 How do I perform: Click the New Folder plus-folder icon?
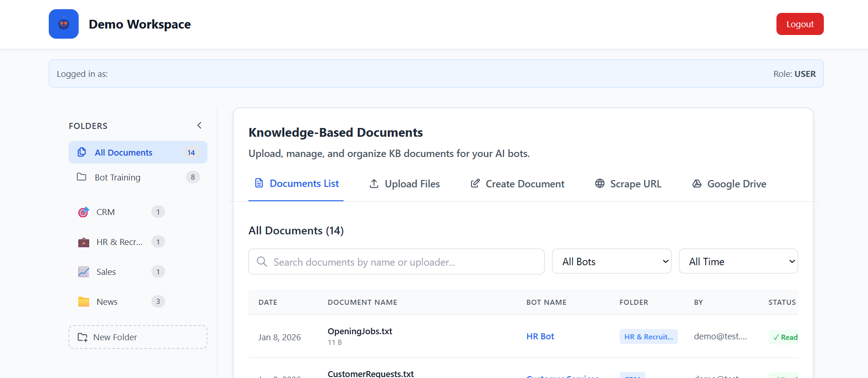82,337
